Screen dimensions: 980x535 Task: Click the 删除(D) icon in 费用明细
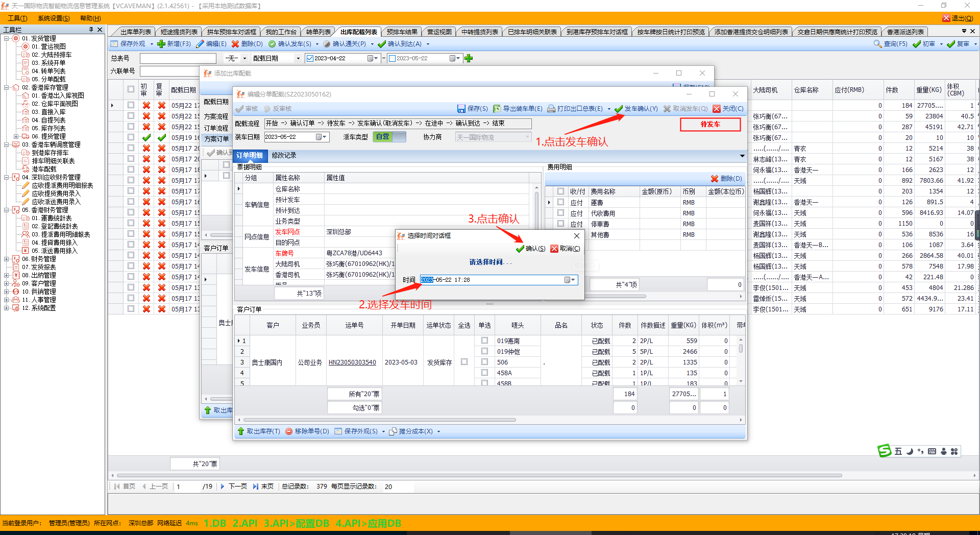[x=715, y=179]
